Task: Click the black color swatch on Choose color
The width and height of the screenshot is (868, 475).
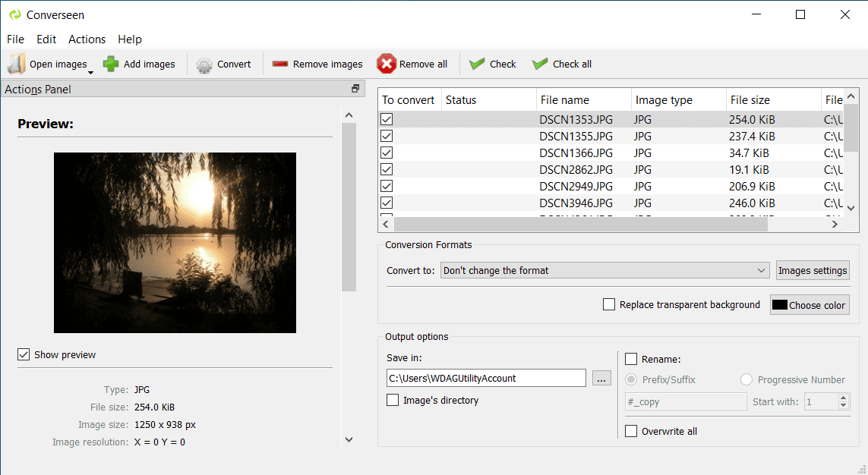Action: coord(779,305)
